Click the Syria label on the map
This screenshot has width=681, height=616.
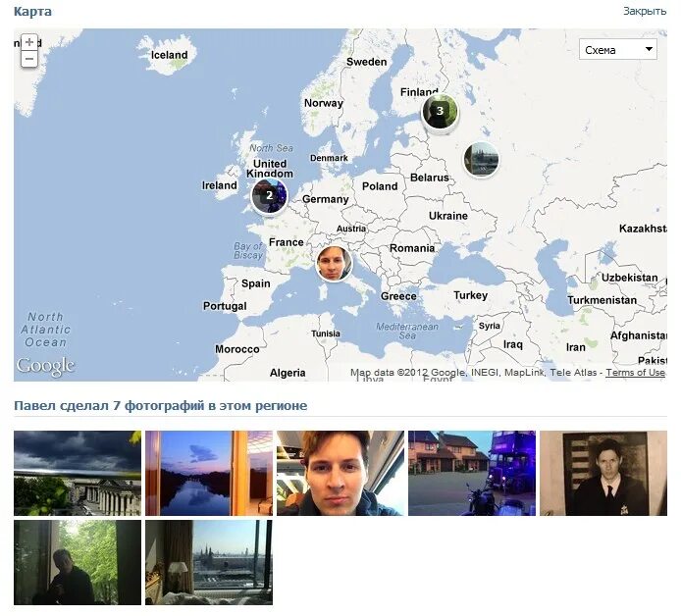tap(489, 326)
